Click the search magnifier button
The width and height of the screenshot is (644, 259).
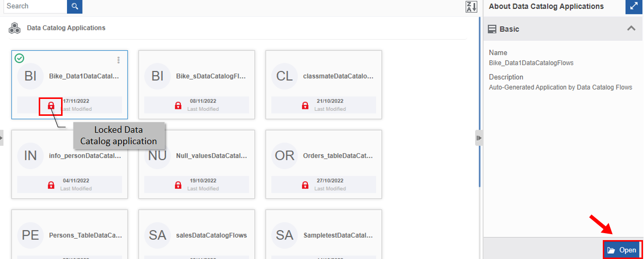[74, 6]
